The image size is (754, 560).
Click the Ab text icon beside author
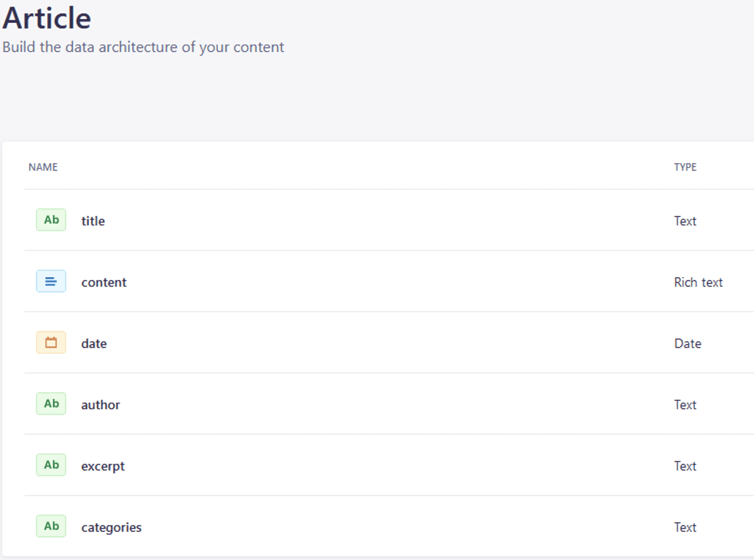pos(51,404)
